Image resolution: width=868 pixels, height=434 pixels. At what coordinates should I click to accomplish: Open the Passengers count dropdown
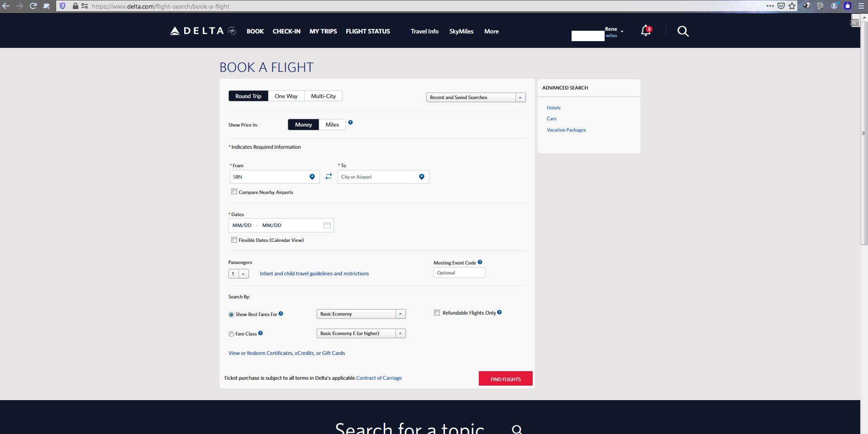click(238, 274)
